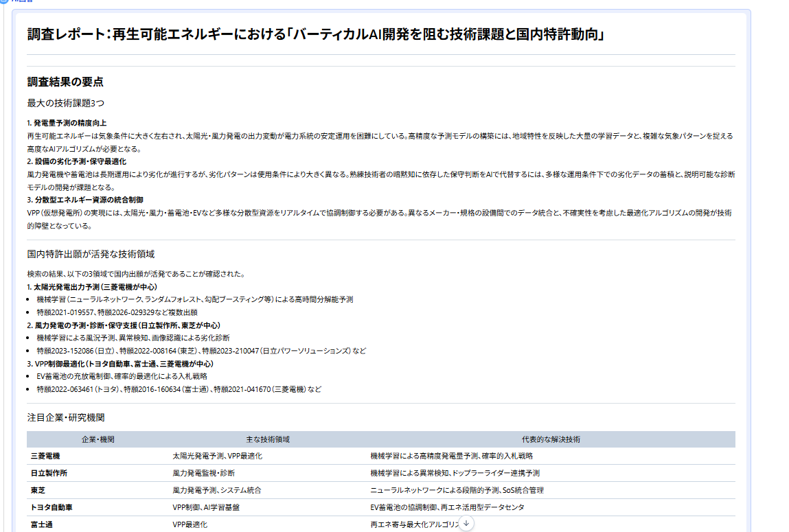
Task: Click bullet 機械学習による風況予測、異常検知
Action: (133, 338)
